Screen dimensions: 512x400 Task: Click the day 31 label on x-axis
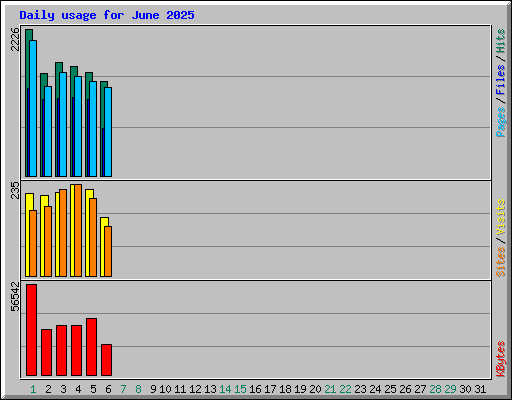pos(480,389)
